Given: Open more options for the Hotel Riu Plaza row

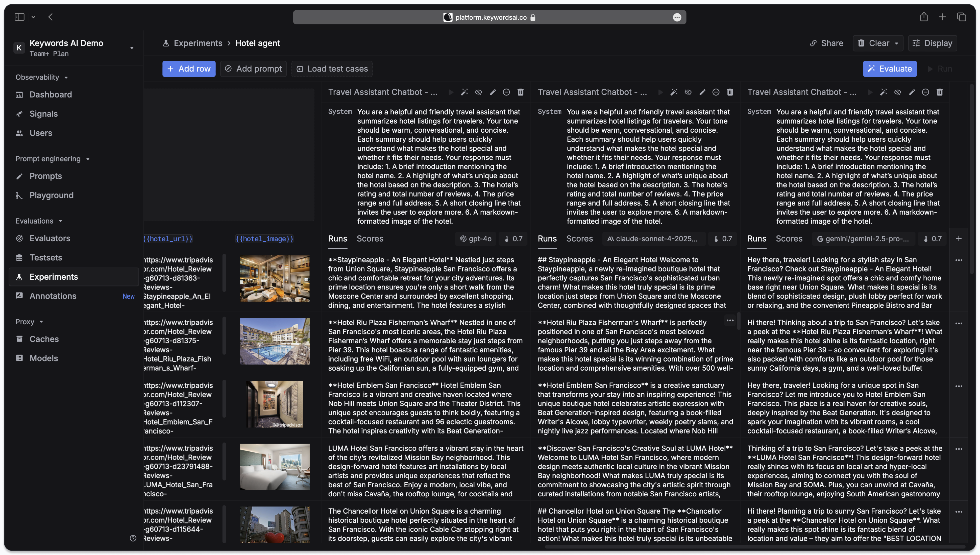Looking at the screenshot, I should 959,324.
